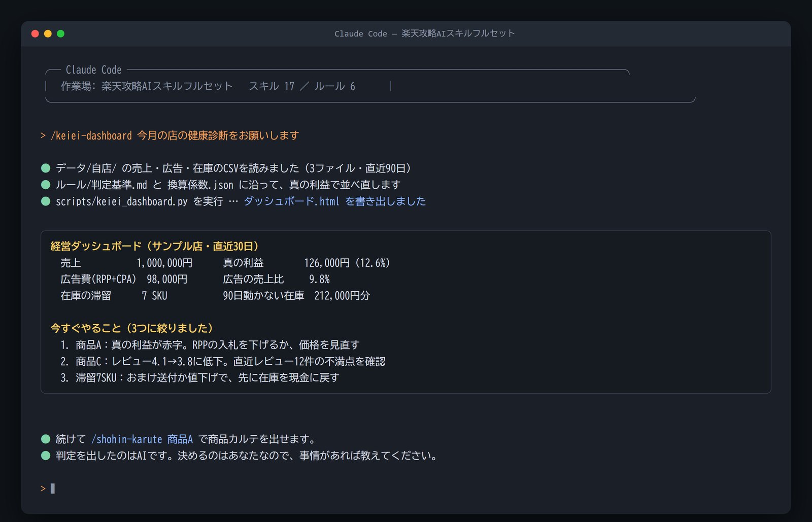Image resolution: width=812 pixels, height=522 pixels.
Task: Click the 判定を出したのはAIです message
Action: click(x=246, y=456)
